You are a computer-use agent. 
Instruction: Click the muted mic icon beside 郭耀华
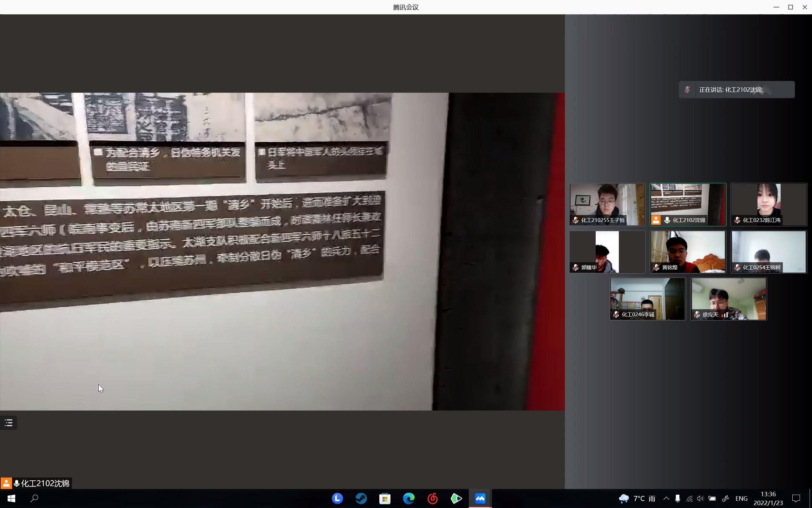[575, 267]
